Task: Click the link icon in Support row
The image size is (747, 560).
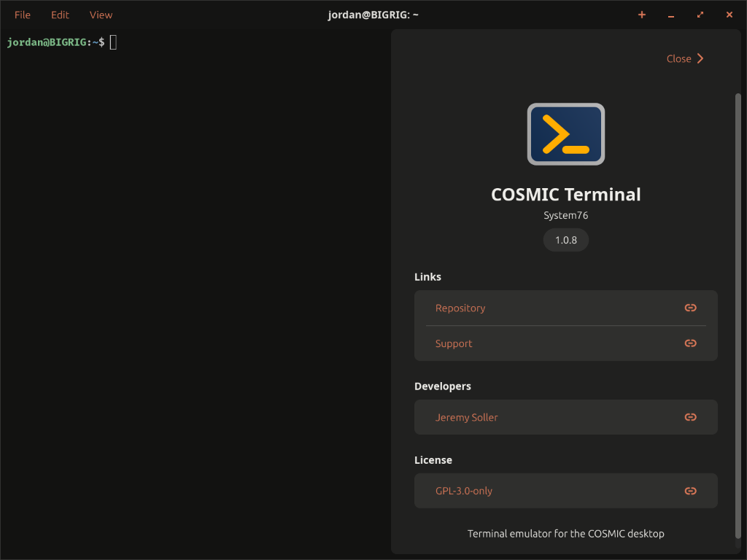Action: coord(690,343)
